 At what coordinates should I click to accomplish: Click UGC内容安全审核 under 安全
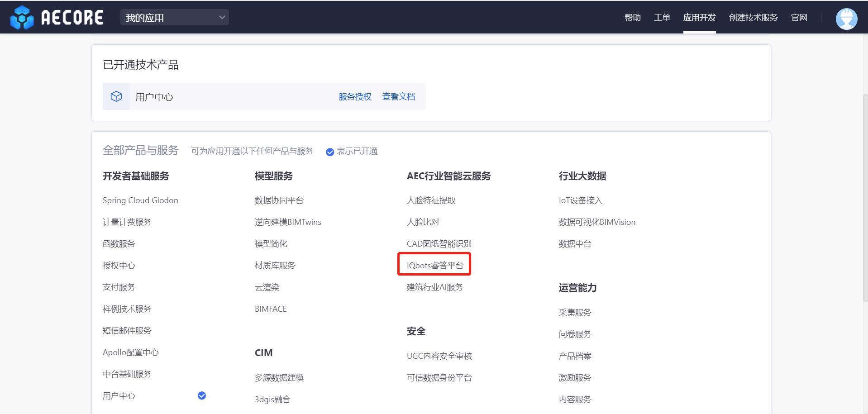[439, 356]
